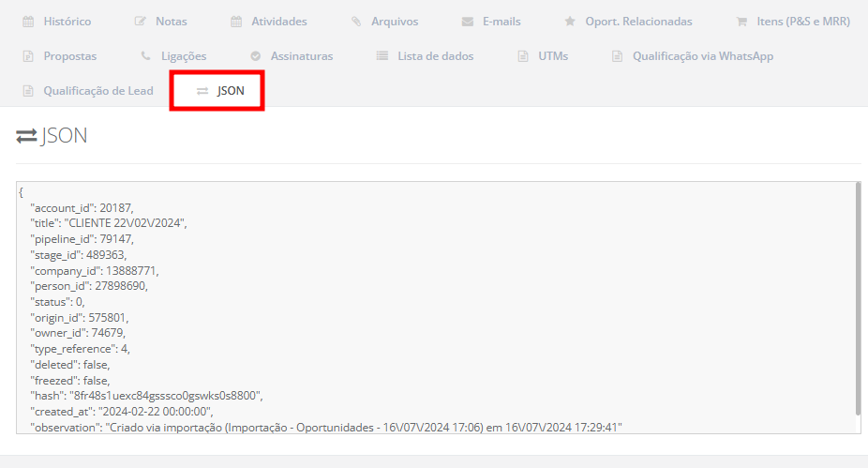The height and width of the screenshot is (468, 868).
Task: Select the Qualificação de Lead tab
Action: [97, 91]
